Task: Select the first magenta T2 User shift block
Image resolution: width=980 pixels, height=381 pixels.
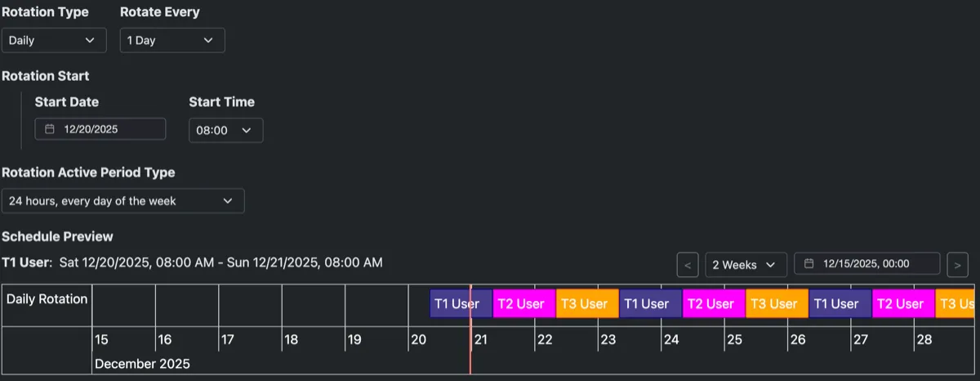Action: [524, 303]
